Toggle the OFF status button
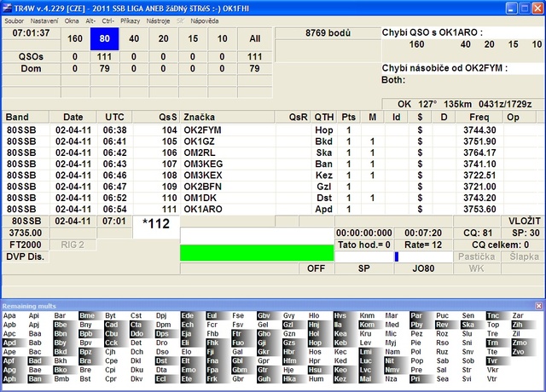546x392 pixels. tap(317, 268)
